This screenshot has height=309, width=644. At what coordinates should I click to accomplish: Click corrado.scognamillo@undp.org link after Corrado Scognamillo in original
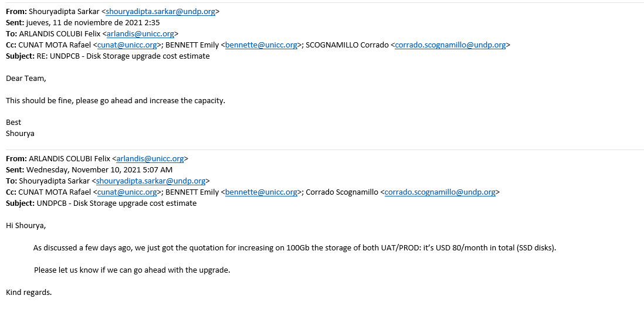pos(440,192)
